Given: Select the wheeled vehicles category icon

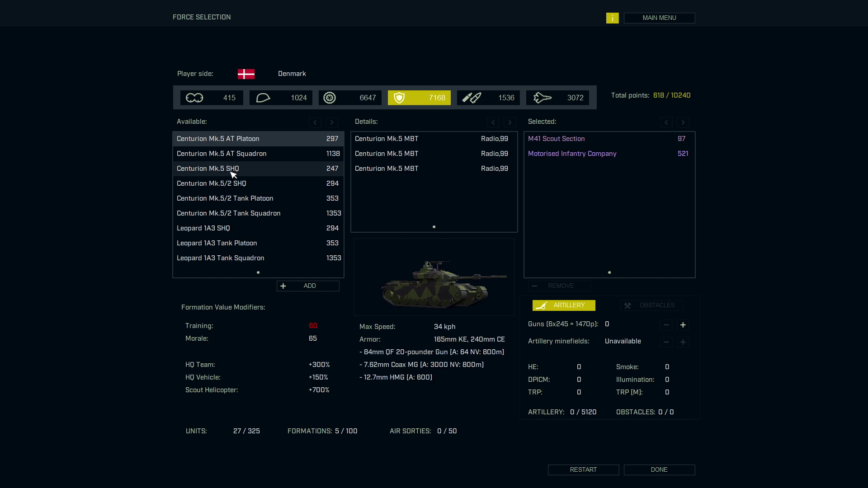Looking at the screenshot, I should (330, 98).
